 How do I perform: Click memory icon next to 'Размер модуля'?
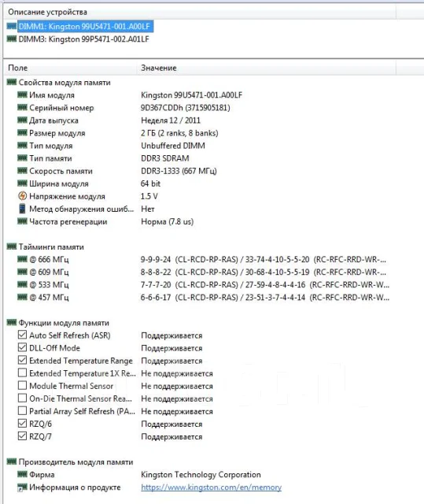(22, 133)
